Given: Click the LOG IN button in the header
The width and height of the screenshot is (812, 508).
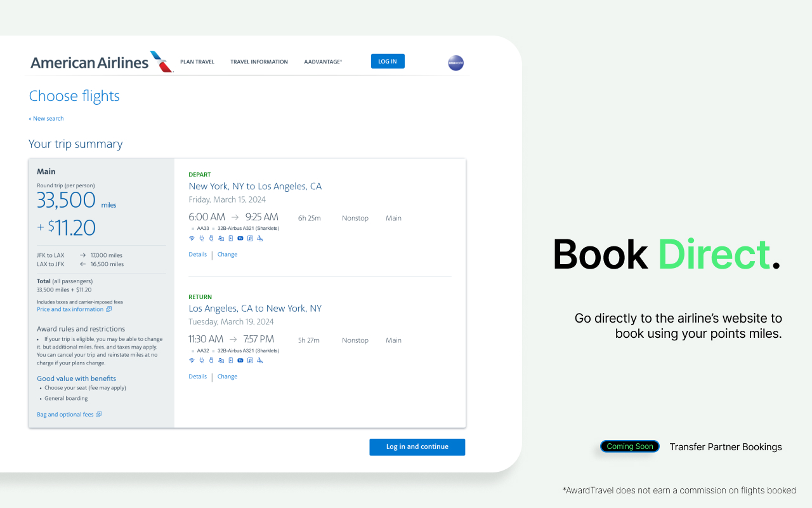Looking at the screenshot, I should coord(388,61).
